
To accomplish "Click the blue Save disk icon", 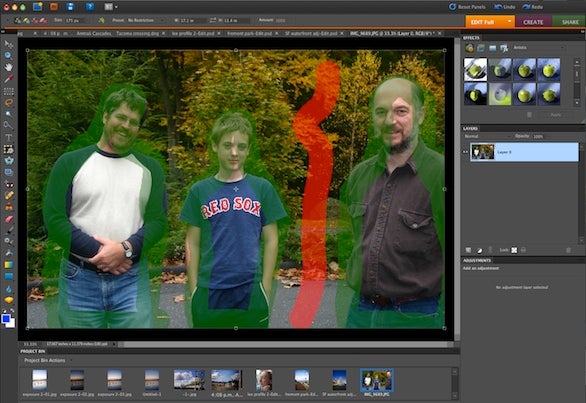I will tap(70, 6).
